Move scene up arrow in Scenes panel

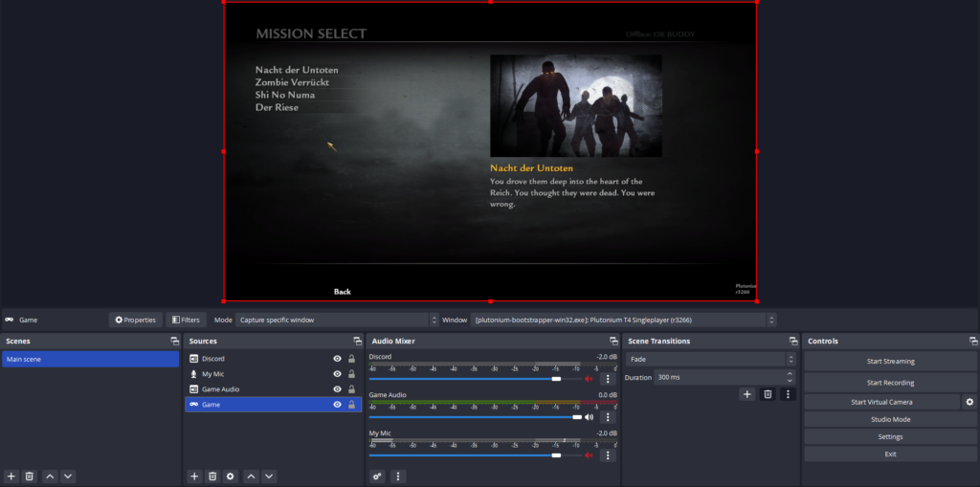coord(50,476)
